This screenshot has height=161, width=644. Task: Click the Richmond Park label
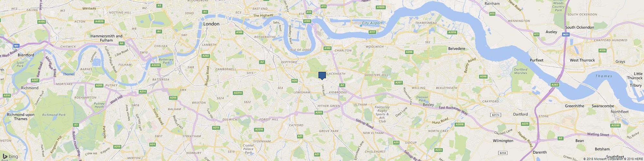[50, 115]
